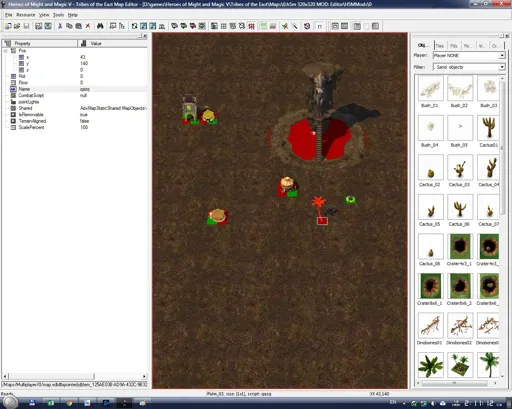Click the Open file folder icon
The height and width of the screenshot is (409, 512).
[17, 26]
